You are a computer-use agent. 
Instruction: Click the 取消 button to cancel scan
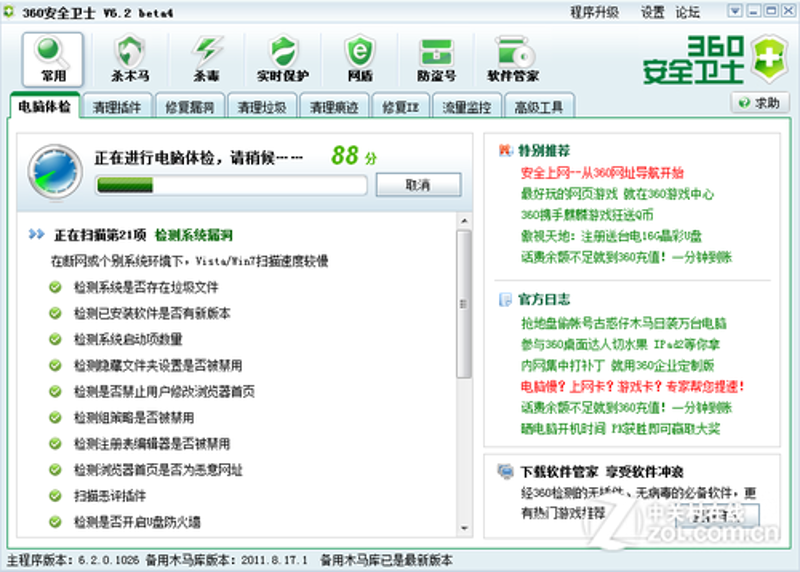(x=418, y=185)
